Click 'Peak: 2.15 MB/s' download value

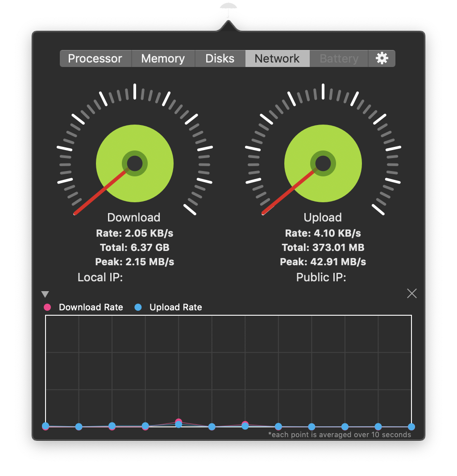tap(135, 262)
